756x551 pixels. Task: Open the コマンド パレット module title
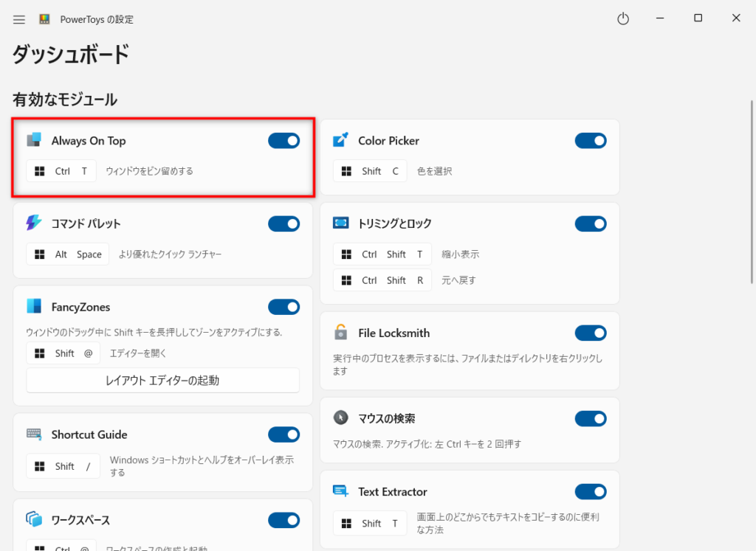click(86, 223)
